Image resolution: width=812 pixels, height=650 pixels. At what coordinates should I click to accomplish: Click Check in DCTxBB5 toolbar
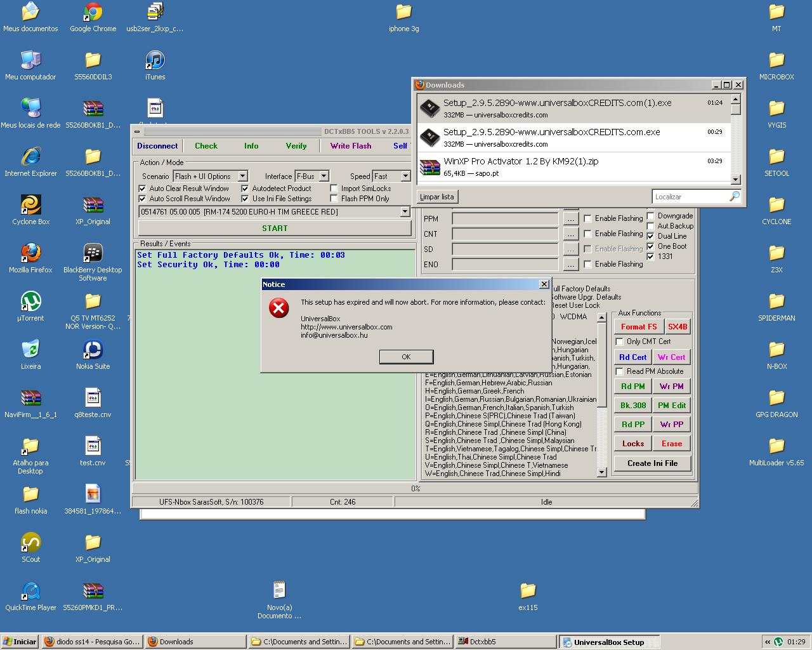coord(206,146)
